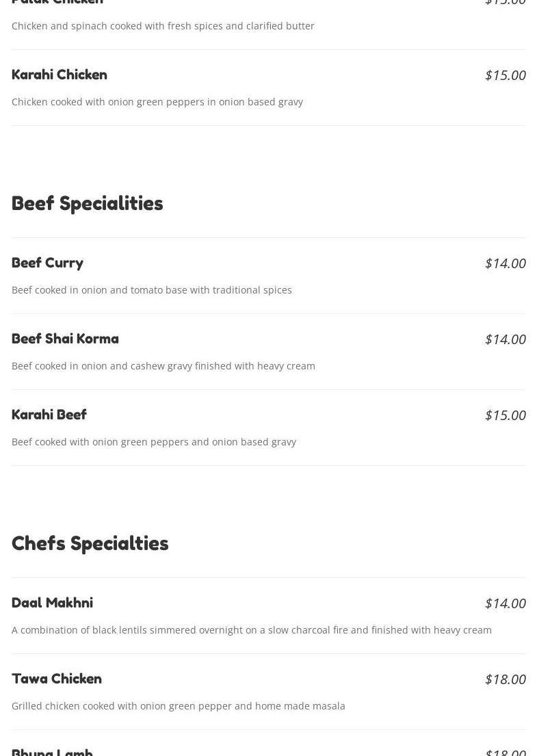The image size is (537, 756).
Task: Click the Karahi Chicken menu item title
Action: [x=60, y=75]
